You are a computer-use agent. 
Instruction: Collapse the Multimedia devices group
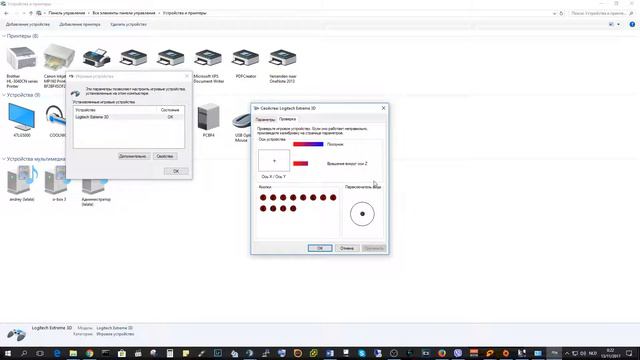pyautogui.click(x=4, y=159)
